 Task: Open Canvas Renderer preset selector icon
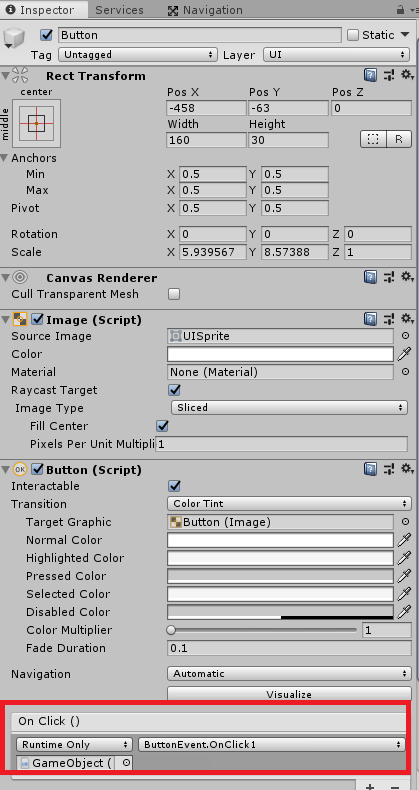[x=389, y=277]
